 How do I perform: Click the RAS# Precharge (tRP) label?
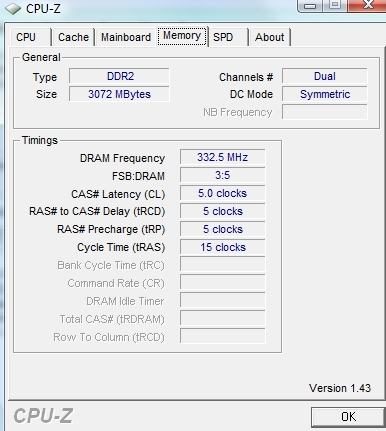click(x=111, y=229)
